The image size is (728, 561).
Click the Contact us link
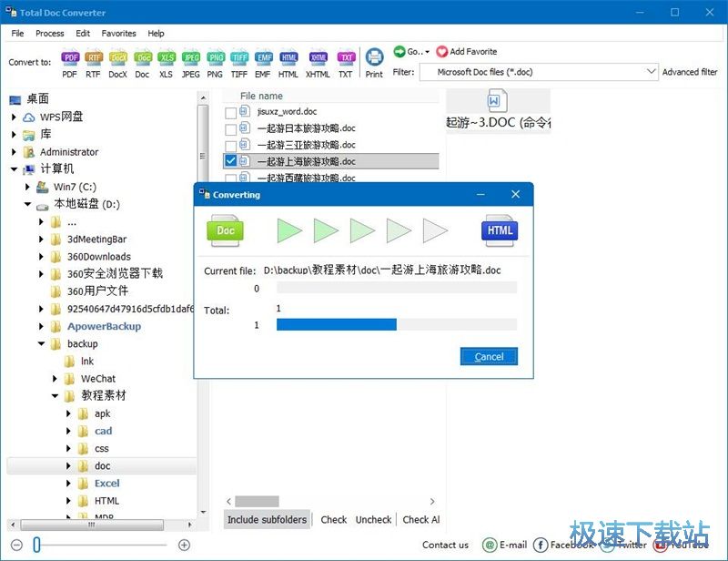(x=445, y=545)
